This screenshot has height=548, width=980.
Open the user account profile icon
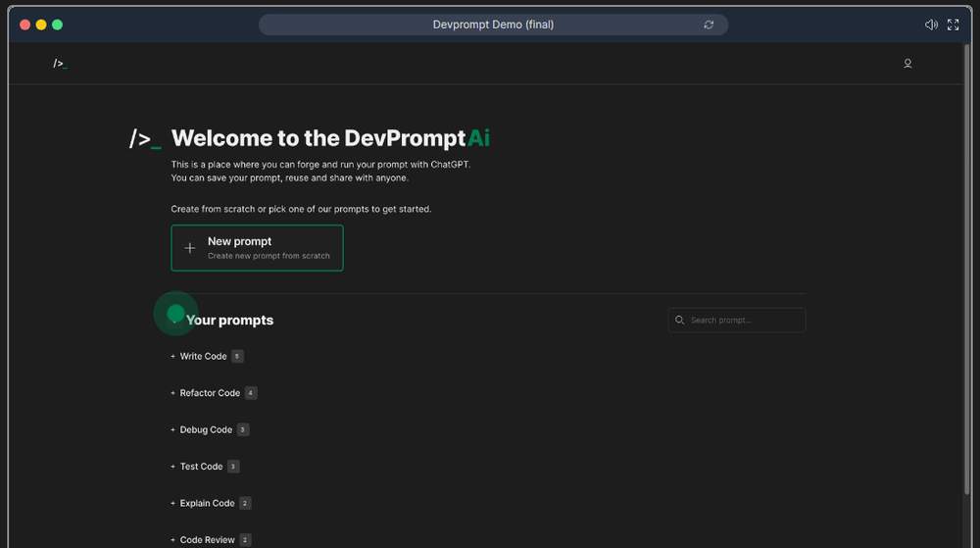(907, 63)
